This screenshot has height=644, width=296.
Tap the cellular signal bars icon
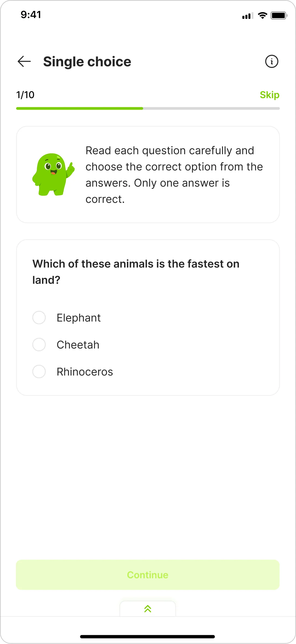coord(247,16)
